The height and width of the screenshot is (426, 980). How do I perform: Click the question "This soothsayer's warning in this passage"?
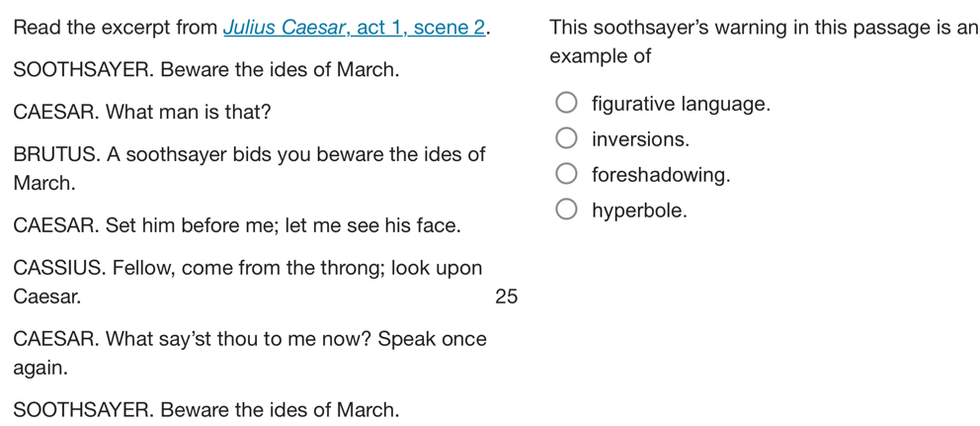click(x=763, y=28)
